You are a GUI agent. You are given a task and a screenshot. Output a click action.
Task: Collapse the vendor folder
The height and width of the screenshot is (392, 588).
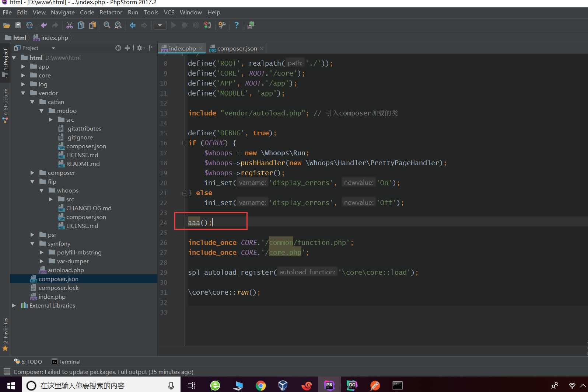pos(23,93)
